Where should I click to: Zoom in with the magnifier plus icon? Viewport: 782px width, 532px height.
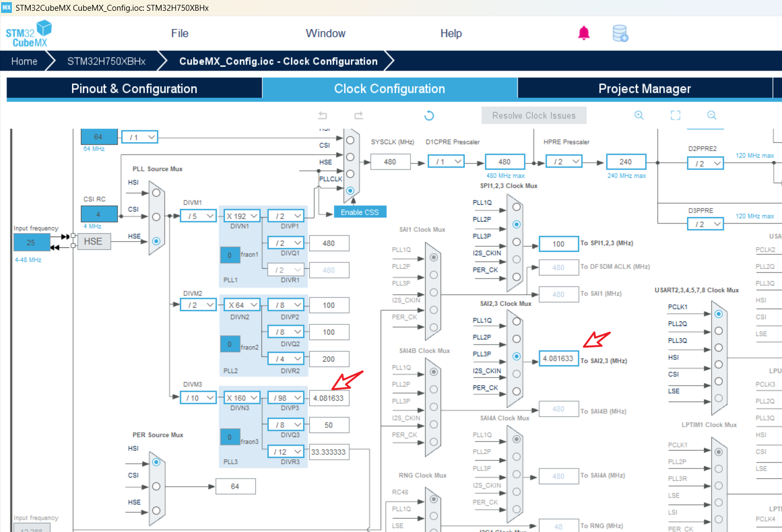(639, 115)
